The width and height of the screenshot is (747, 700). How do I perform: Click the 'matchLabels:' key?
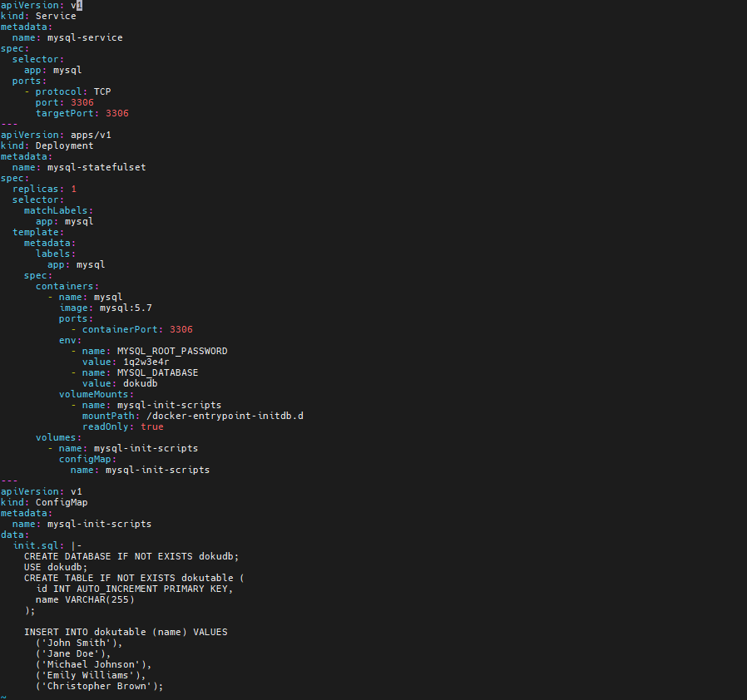(58, 210)
